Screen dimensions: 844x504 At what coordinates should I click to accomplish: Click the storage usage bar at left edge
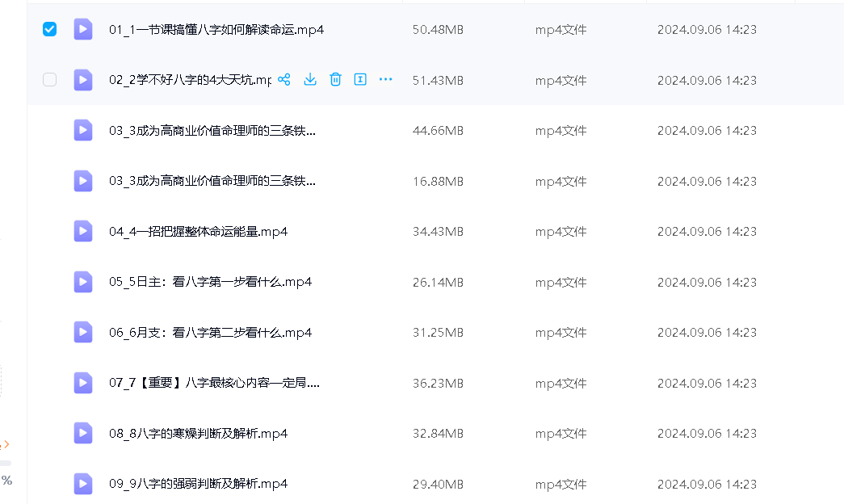(x=5, y=463)
